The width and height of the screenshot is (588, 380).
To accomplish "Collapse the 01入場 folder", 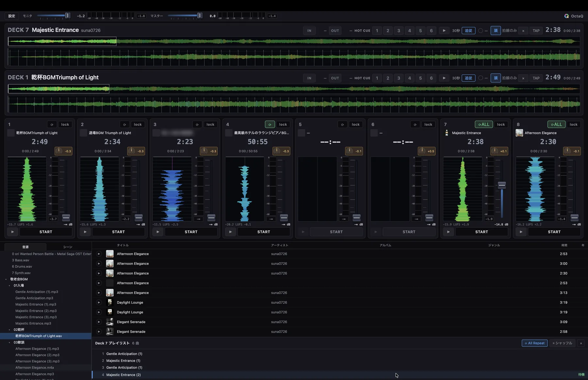I will pos(9,286).
